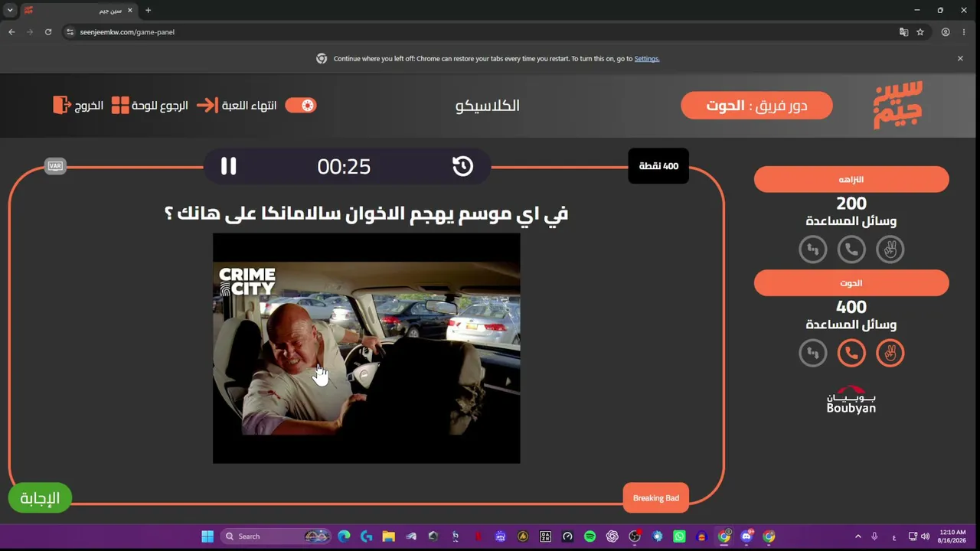
Task: Reset the countdown timer with the restart icon
Action: point(462,166)
